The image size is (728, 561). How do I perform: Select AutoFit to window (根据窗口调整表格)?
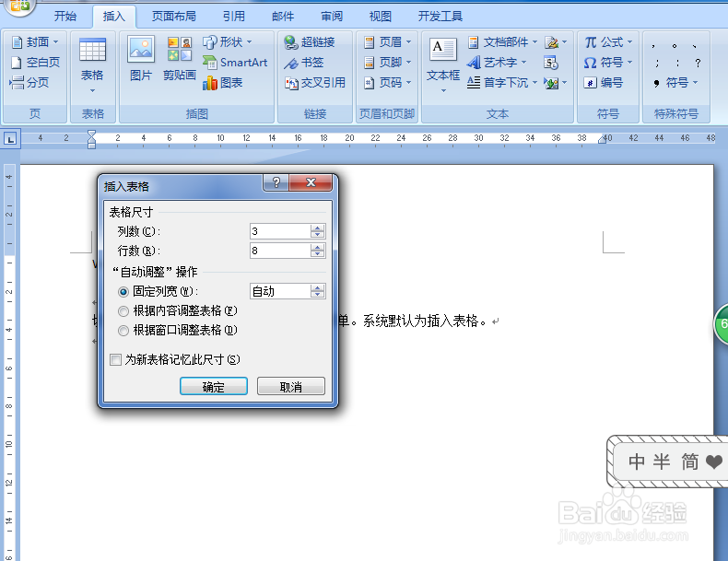[x=178, y=330]
